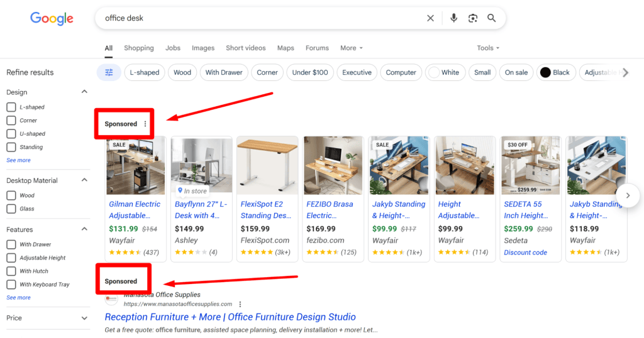Viewport: 644px width, 338px height.
Task: Click Discount code on Sedeta listing
Action: pyautogui.click(x=525, y=253)
